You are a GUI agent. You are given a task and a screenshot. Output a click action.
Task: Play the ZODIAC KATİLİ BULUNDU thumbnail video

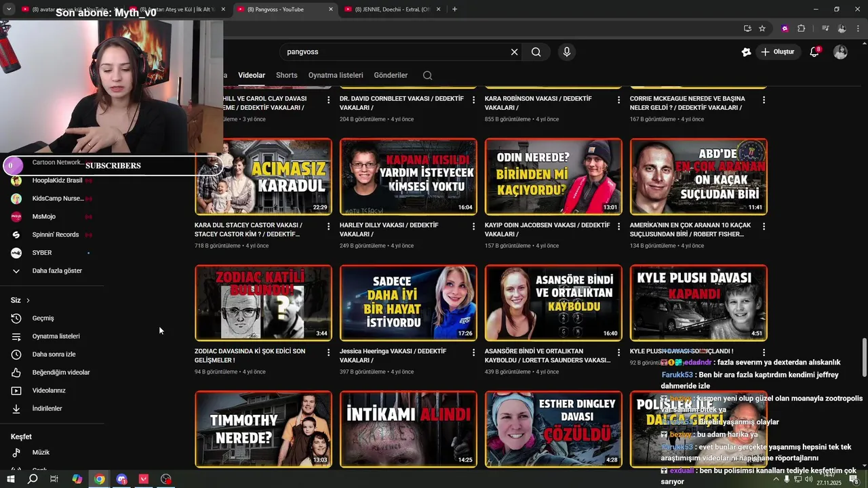tap(263, 303)
